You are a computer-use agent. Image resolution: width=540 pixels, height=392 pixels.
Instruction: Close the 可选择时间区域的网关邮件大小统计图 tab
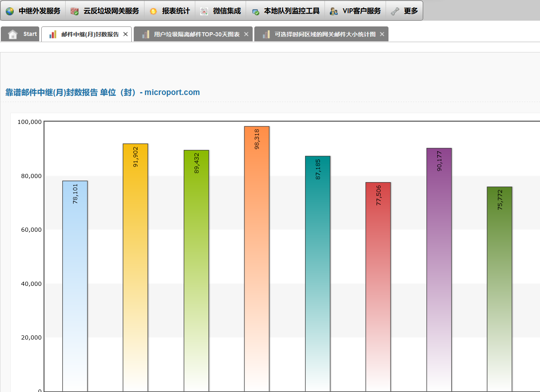coord(382,34)
